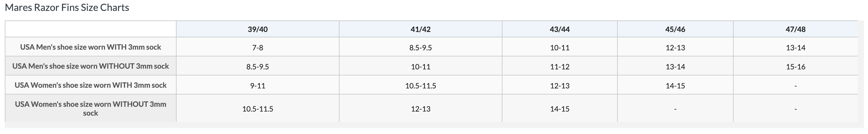This screenshot has width=868, height=134.
Task: Click the 43/44 size column header
Action: 559,29
